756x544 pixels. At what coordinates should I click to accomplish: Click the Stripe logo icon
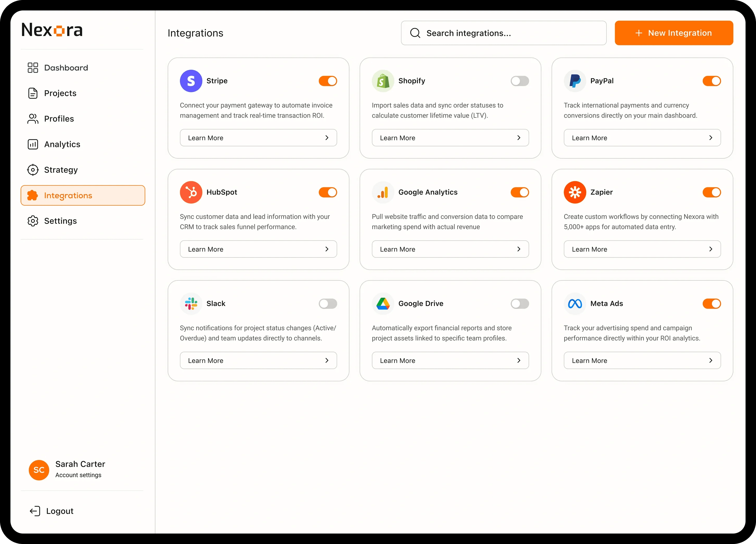191,81
